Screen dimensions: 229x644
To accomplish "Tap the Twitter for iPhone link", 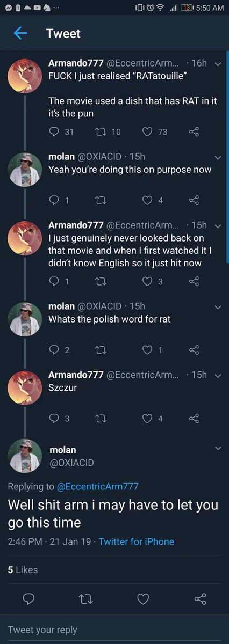I will pos(137,541).
